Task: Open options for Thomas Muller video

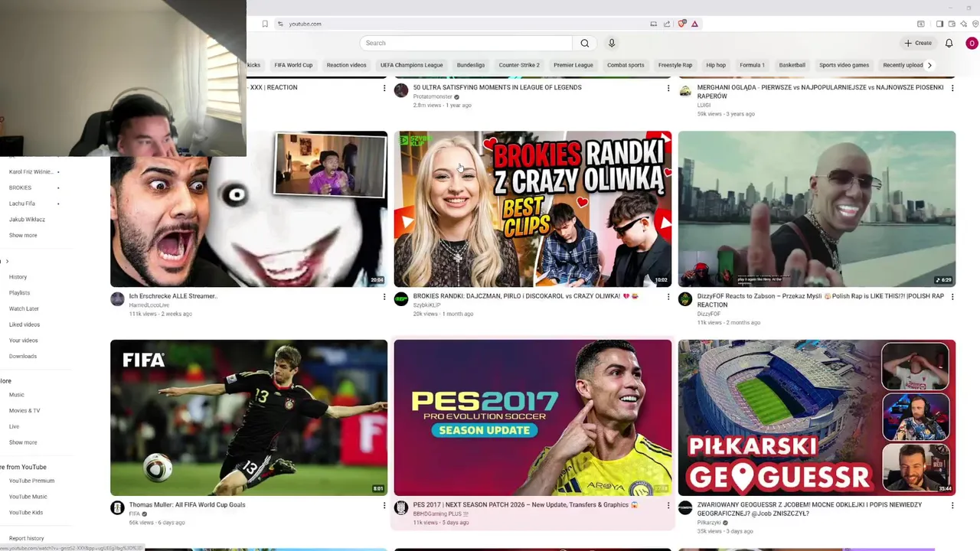Action: coord(384,506)
